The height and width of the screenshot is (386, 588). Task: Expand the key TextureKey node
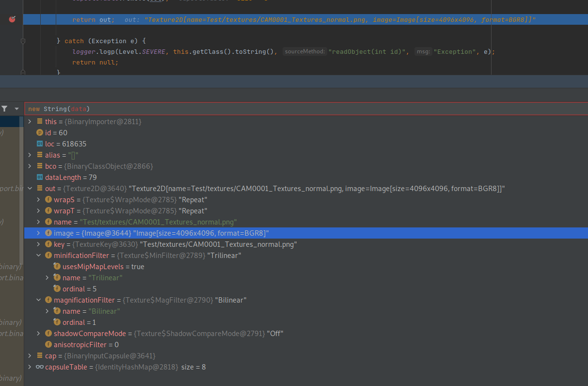pyautogui.click(x=39, y=244)
